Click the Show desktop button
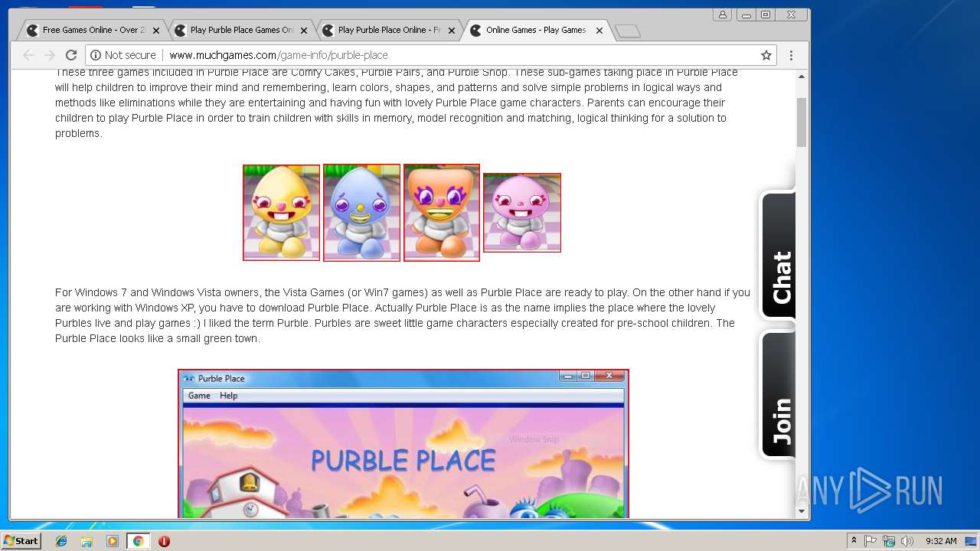980x551 pixels. pyautogui.click(x=972, y=541)
